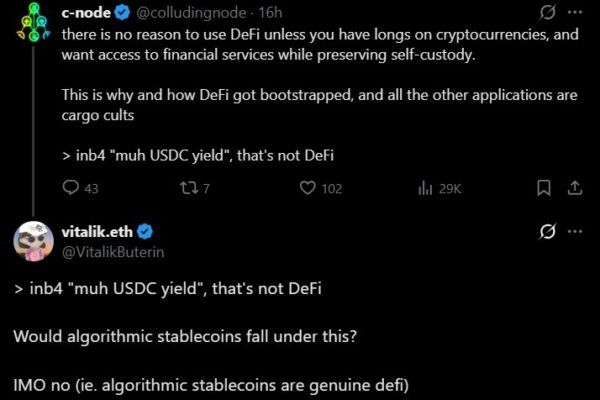The width and height of the screenshot is (600, 400).
Task: Share the c-node tweet
Action: click(x=575, y=187)
